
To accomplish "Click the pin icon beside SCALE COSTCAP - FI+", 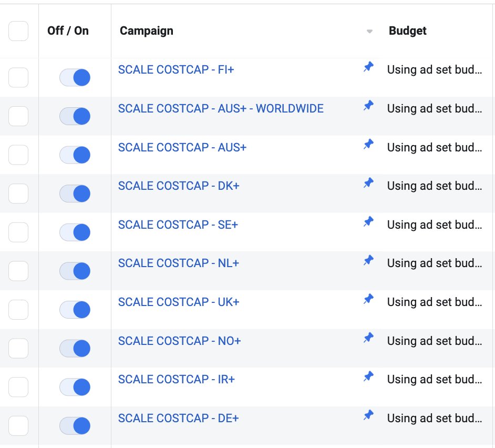I will (368, 66).
